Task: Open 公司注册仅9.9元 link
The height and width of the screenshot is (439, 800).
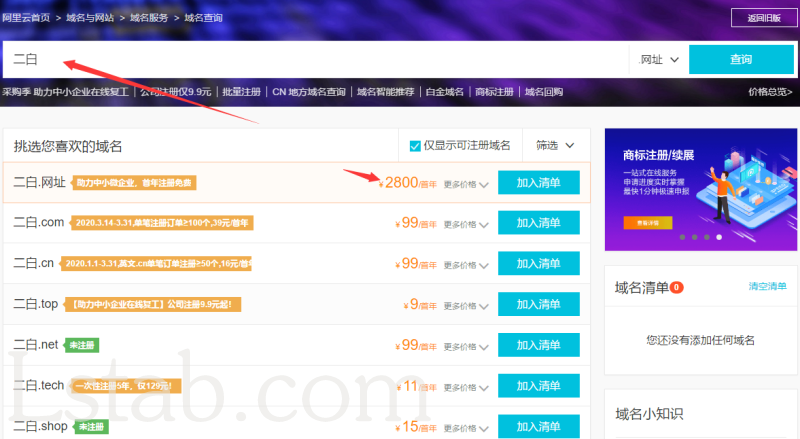Action: (176, 92)
